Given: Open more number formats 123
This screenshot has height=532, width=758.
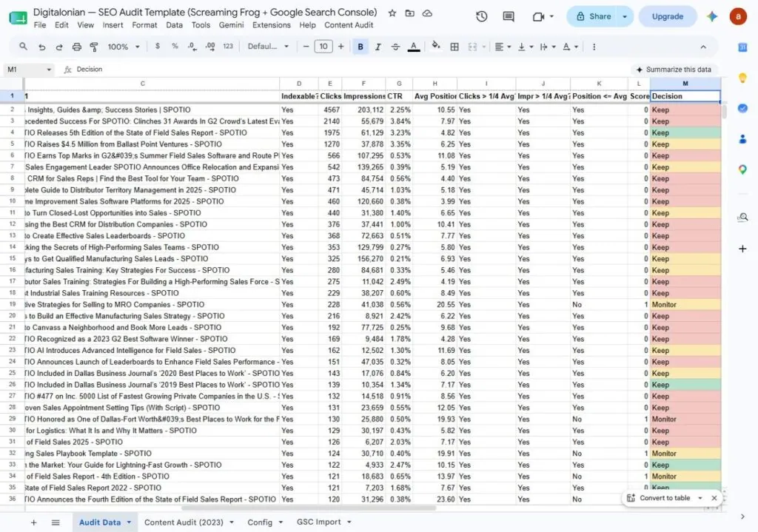Looking at the screenshot, I should pos(228,47).
